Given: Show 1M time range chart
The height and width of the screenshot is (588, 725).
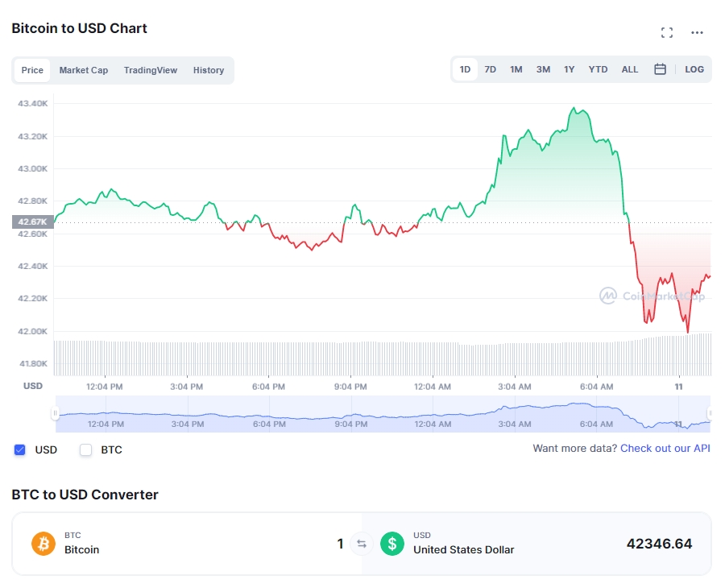Looking at the screenshot, I should pyautogui.click(x=516, y=69).
